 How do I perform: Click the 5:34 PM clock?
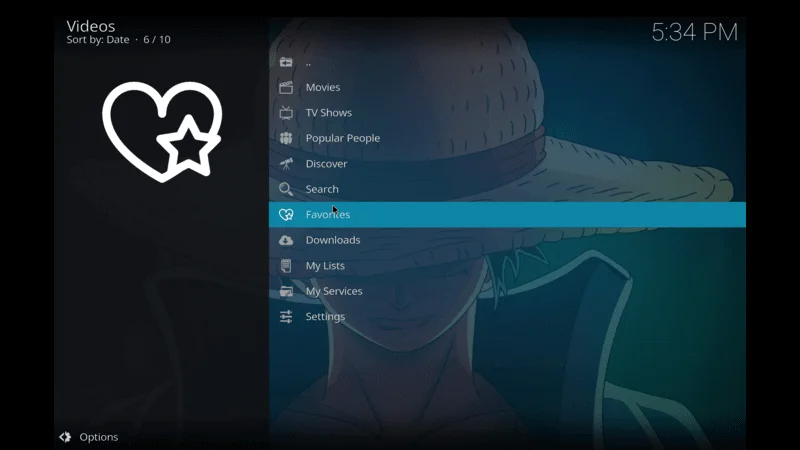click(x=694, y=33)
